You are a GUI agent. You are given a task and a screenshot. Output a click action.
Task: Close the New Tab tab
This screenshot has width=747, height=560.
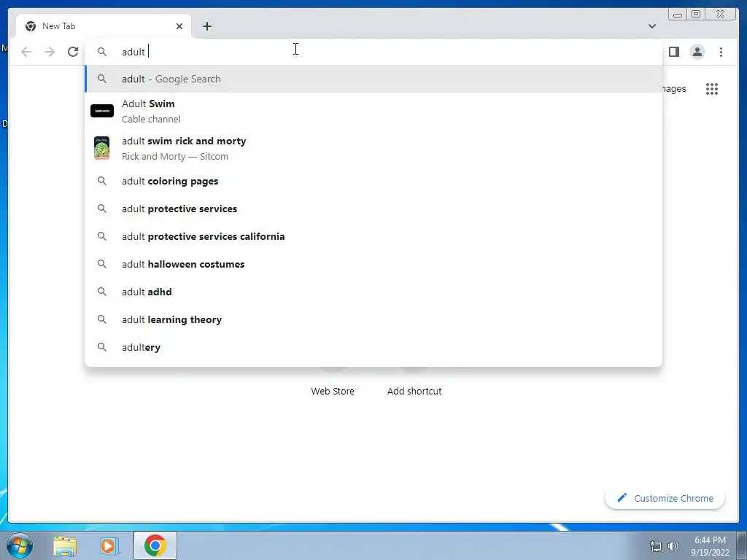(179, 26)
